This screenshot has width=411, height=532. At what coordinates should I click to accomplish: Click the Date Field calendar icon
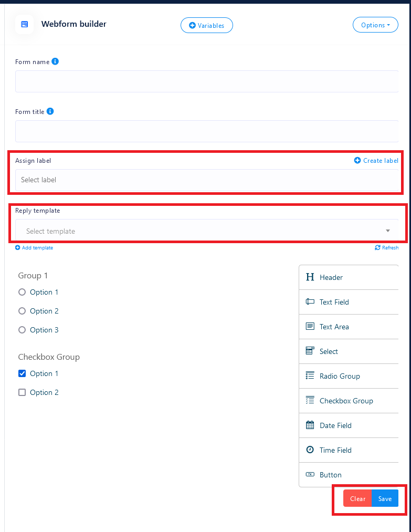click(x=310, y=425)
